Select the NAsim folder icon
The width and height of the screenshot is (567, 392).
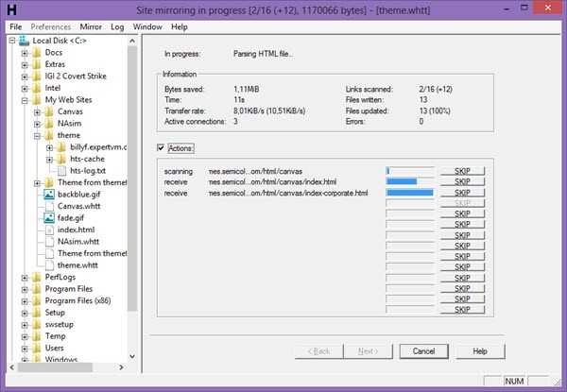pyautogui.click(x=49, y=124)
